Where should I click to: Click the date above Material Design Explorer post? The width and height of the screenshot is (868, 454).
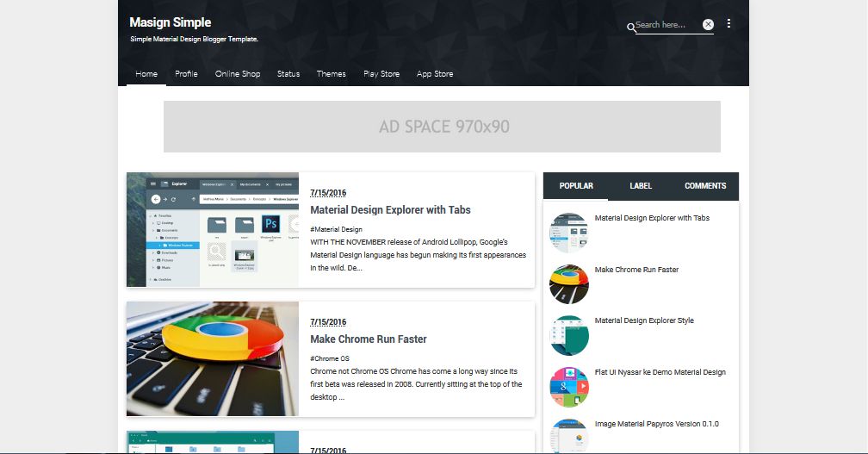pyautogui.click(x=328, y=193)
